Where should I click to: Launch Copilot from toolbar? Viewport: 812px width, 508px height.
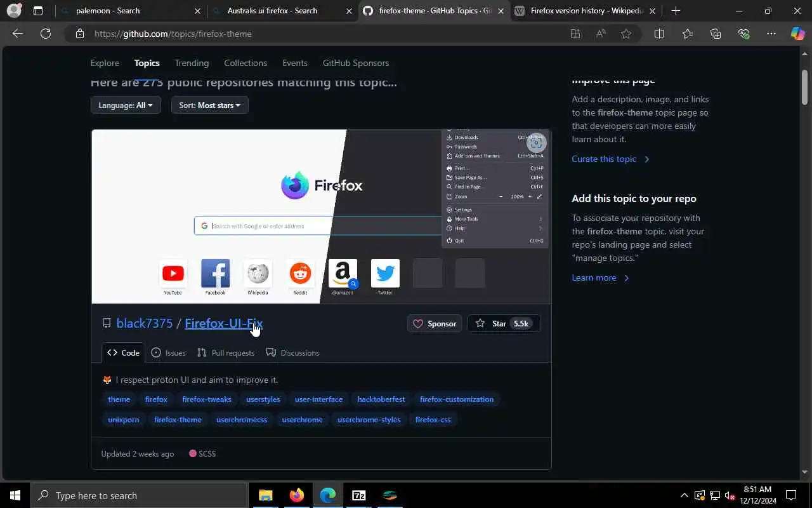(x=797, y=34)
